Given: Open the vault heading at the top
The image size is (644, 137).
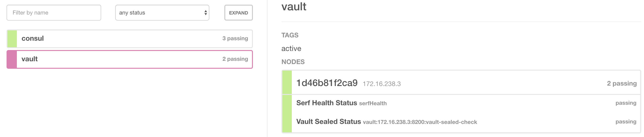Looking at the screenshot, I should point(294,7).
